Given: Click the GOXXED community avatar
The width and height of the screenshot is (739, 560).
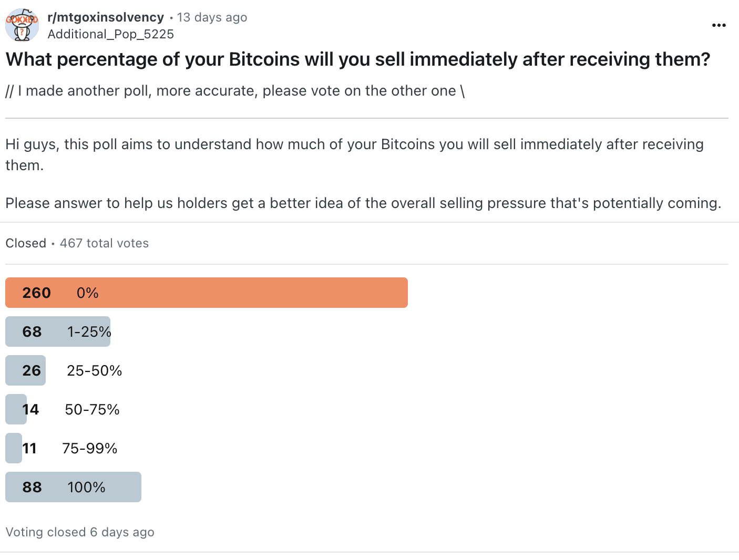Looking at the screenshot, I should coord(22,25).
